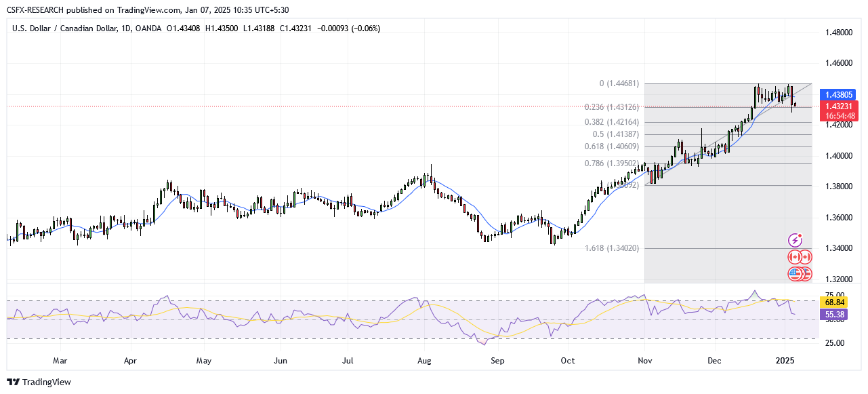Click the 1.48000 label on the price axis
The width and height of the screenshot is (868, 394).
coord(838,33)
